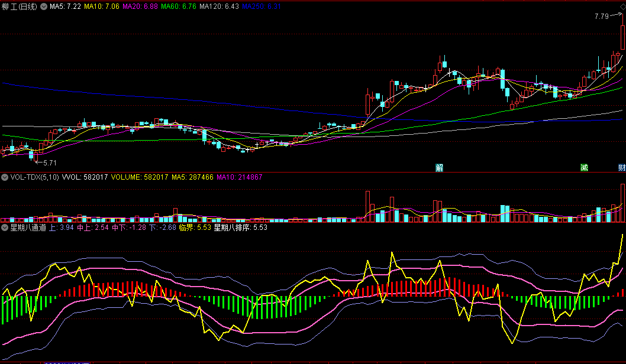Select the MA20: 6.88 label
The image size is (626, 364).
click(140, 6)
